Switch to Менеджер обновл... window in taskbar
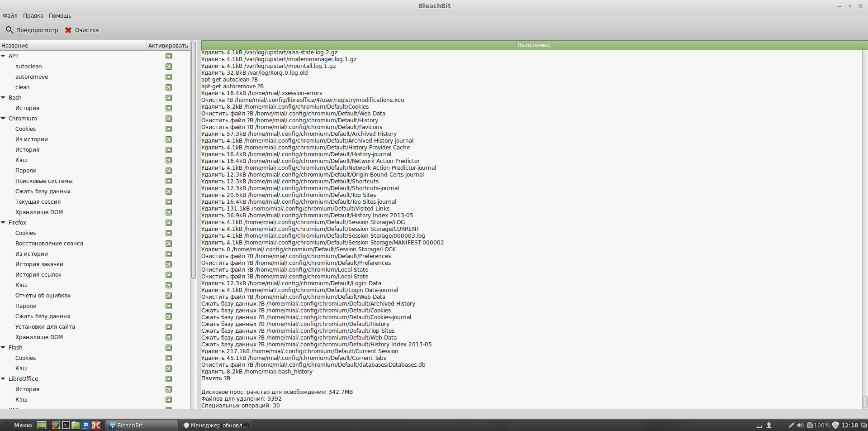 (215, 425)
